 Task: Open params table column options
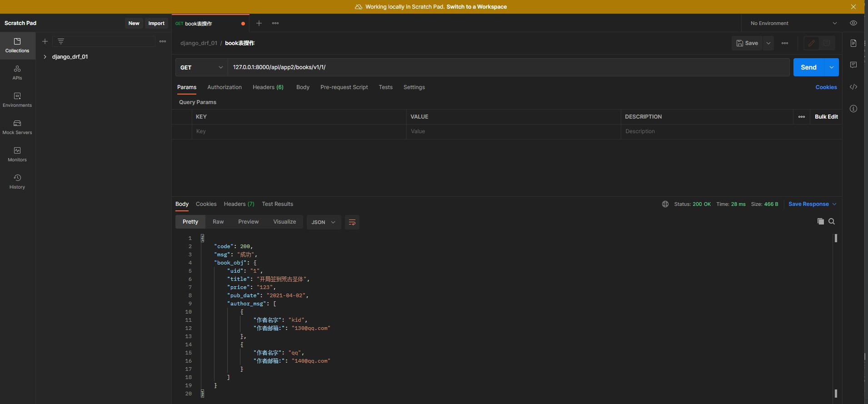pyautogui.click(x=802, y=117)
